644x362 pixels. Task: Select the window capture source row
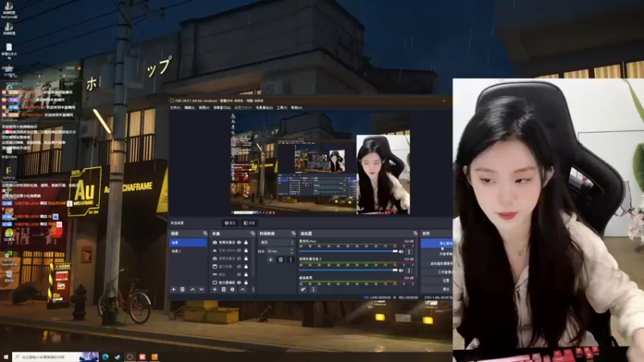click(x=230, y=266)
